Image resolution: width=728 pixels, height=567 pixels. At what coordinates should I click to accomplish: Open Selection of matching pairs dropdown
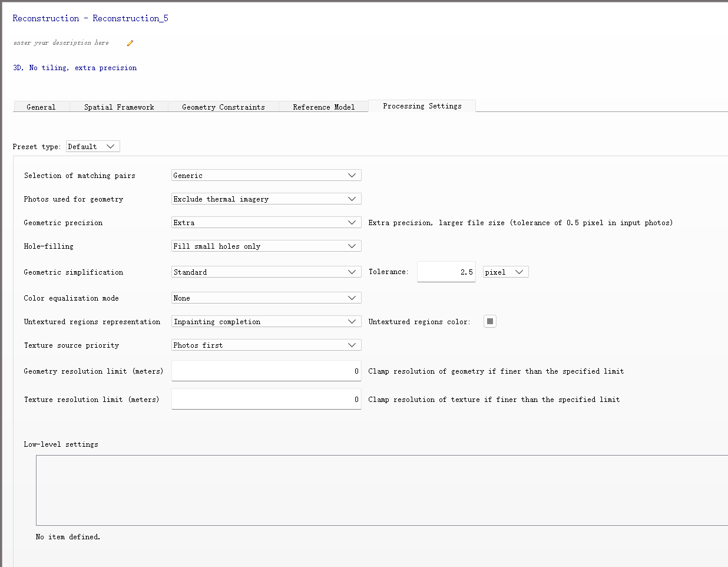click(266, 175)
